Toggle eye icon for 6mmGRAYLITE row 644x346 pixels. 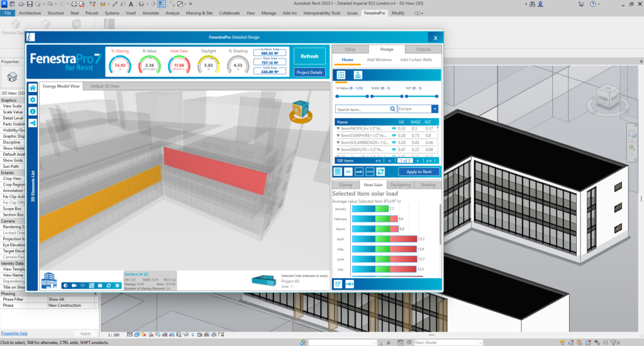click(394, 150)
